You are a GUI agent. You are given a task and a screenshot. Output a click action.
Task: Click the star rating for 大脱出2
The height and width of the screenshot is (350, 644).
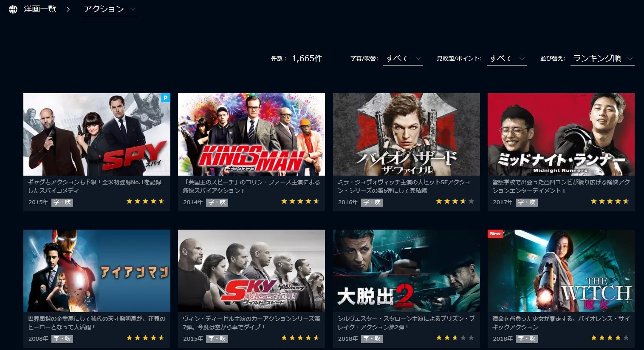(x=455, y=338)
